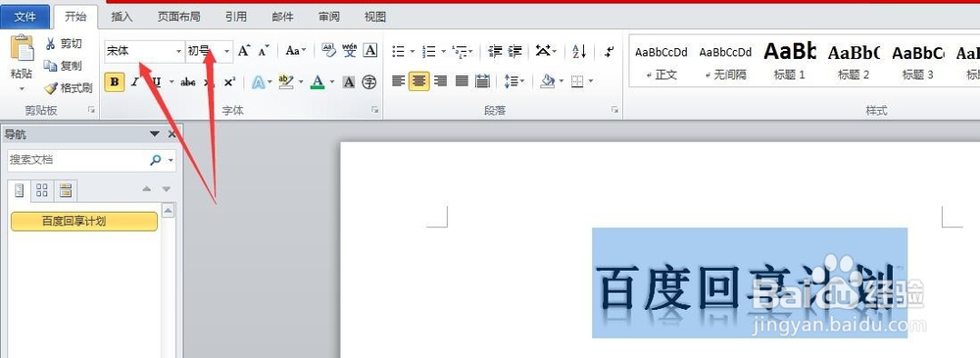The width and height of the screenshot is (980, 358).
Task: Open the font name dropdown (宋体)
Action: (178, 51)
